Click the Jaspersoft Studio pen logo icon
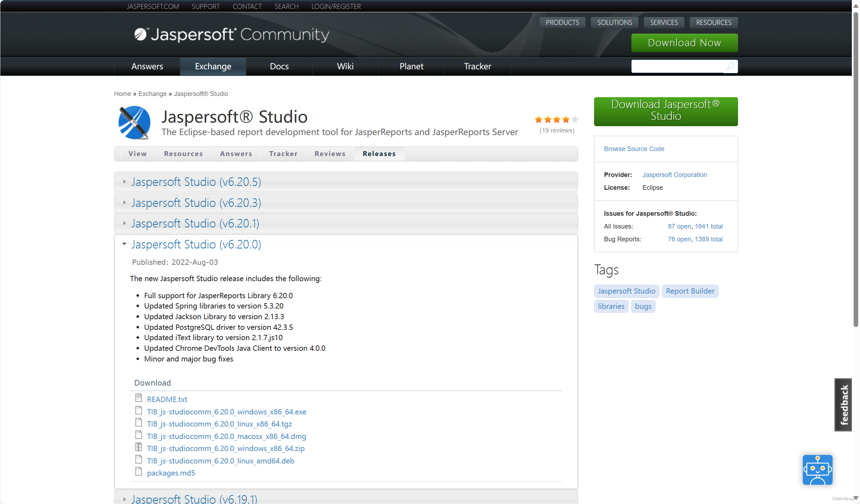This screenshot has width=860, height=504. (134, 123)
